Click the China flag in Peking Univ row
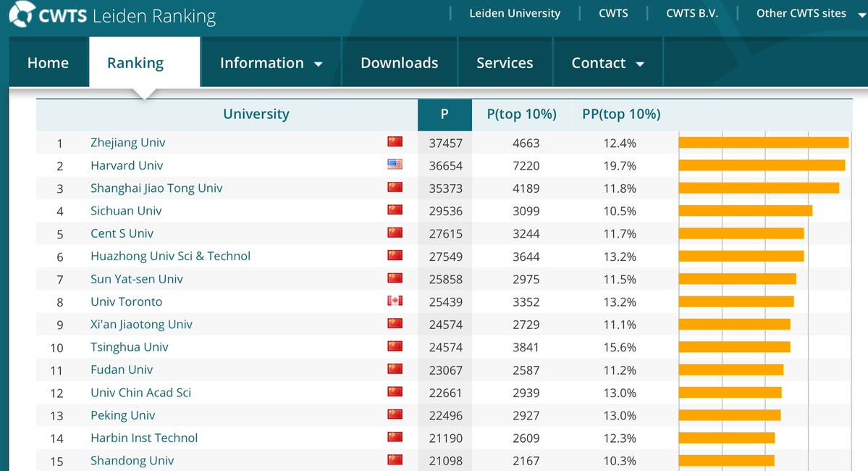Viewport: 868px width, 471px height. click(x=395, y=414)
